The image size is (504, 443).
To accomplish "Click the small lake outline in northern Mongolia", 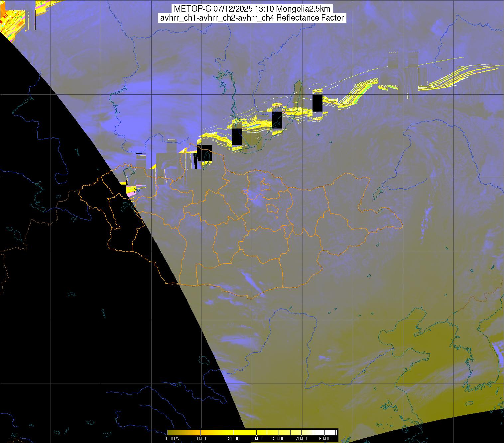I will 265,185.
